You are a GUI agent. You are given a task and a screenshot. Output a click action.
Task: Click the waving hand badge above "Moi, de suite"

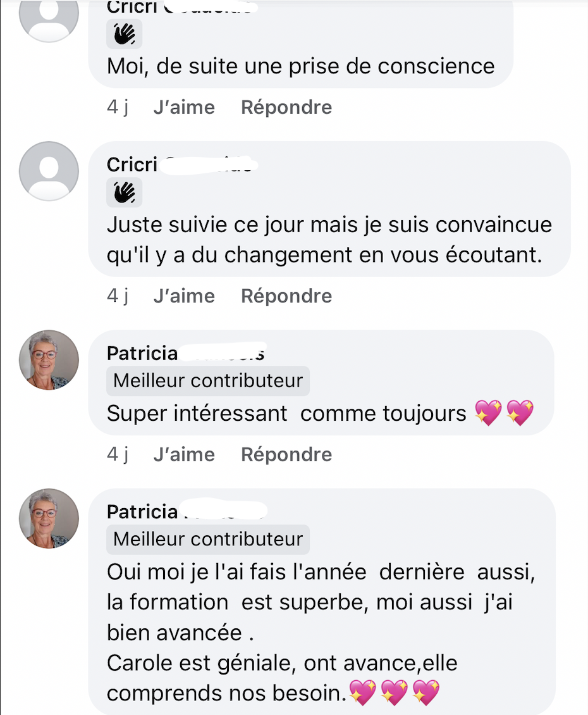[124, 34]
